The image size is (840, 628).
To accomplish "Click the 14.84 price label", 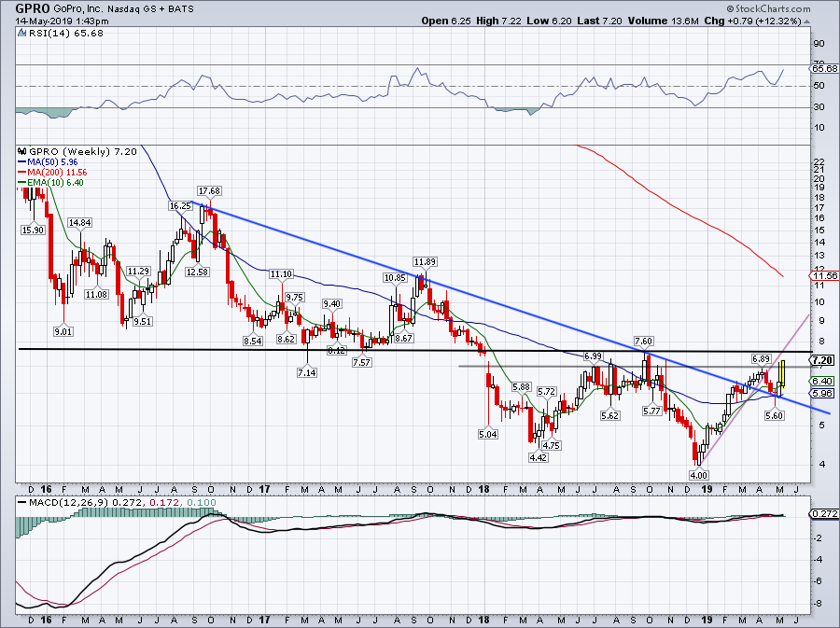I will 80,222.
